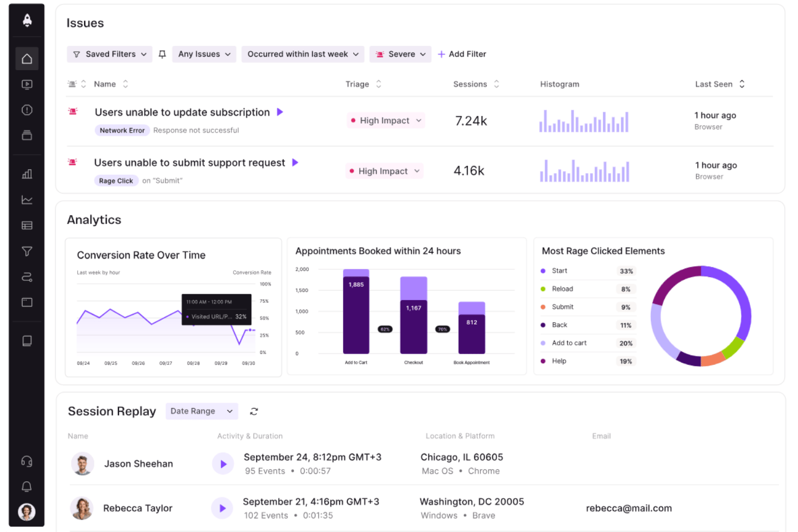Click the Rage Click tag
The height and width of the screenshot is (532, 798).
click(116, 181)
